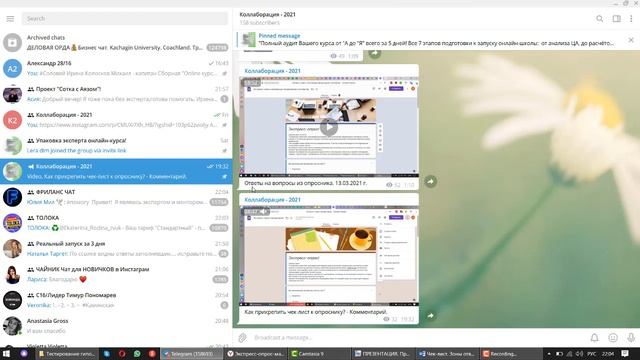Open the Windows Start menu
Screen dimensions: 640x360
tap(7, 353)
